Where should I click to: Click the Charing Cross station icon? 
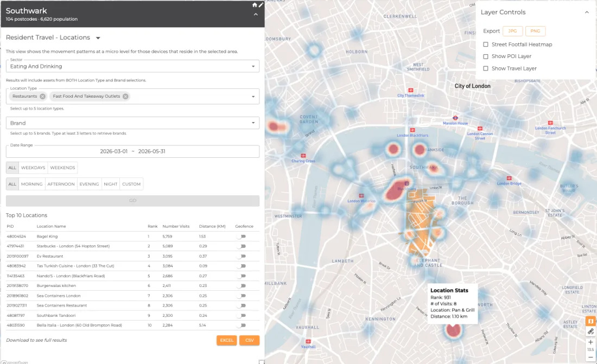coord(303,156)
